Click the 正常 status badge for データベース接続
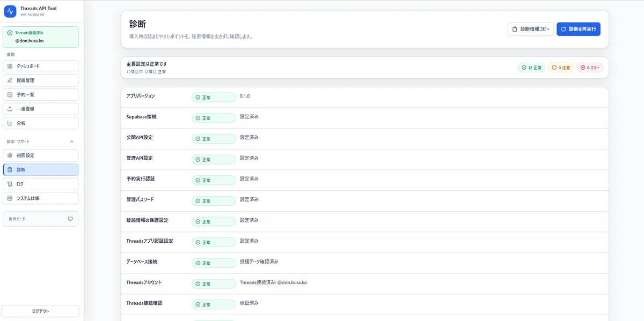 214,263
